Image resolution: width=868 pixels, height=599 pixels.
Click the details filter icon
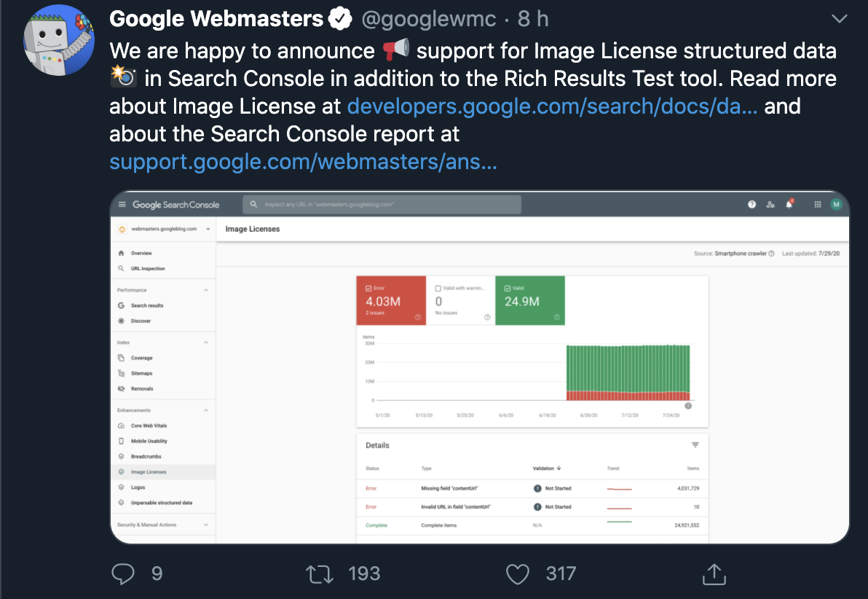(695, 445)
